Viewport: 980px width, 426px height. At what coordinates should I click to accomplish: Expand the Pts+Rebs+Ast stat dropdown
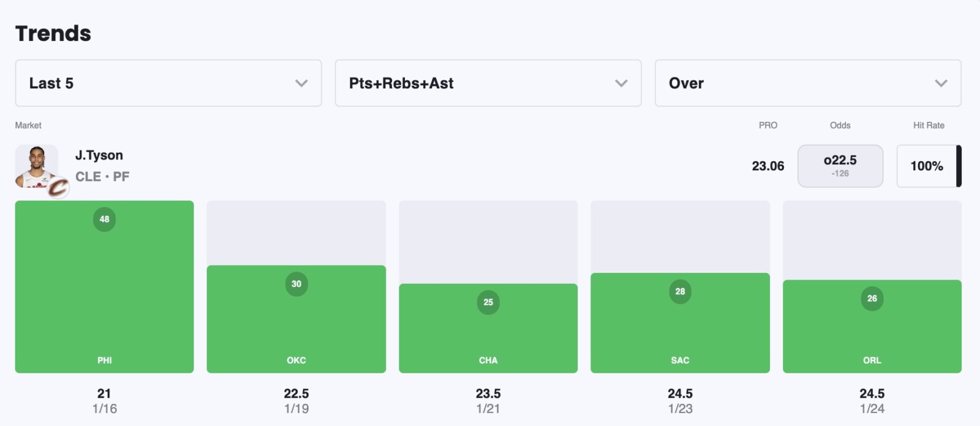pyautogui.click(x=488, y=83)
